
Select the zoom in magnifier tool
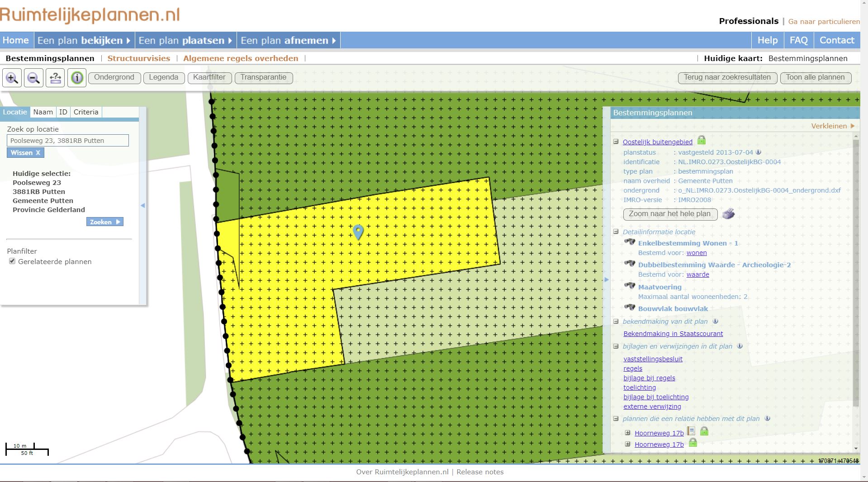(12, 78)
